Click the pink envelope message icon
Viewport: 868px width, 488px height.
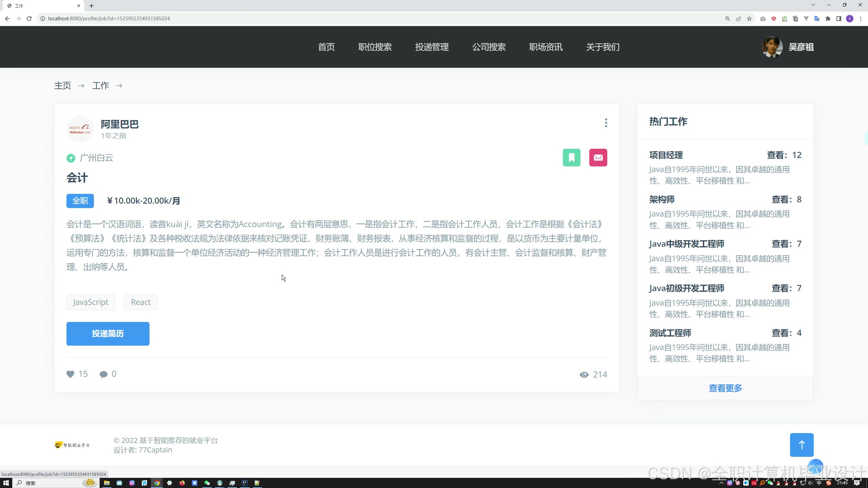598,158
